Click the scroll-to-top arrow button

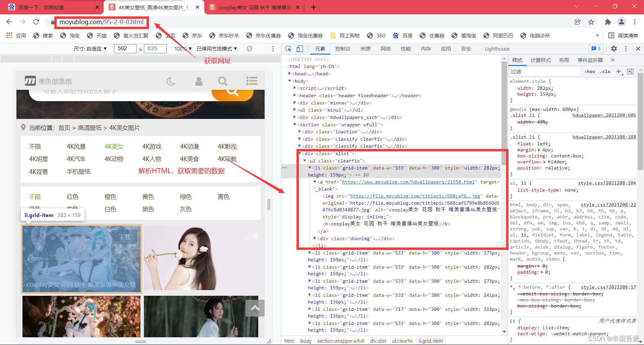coord(255,308)
